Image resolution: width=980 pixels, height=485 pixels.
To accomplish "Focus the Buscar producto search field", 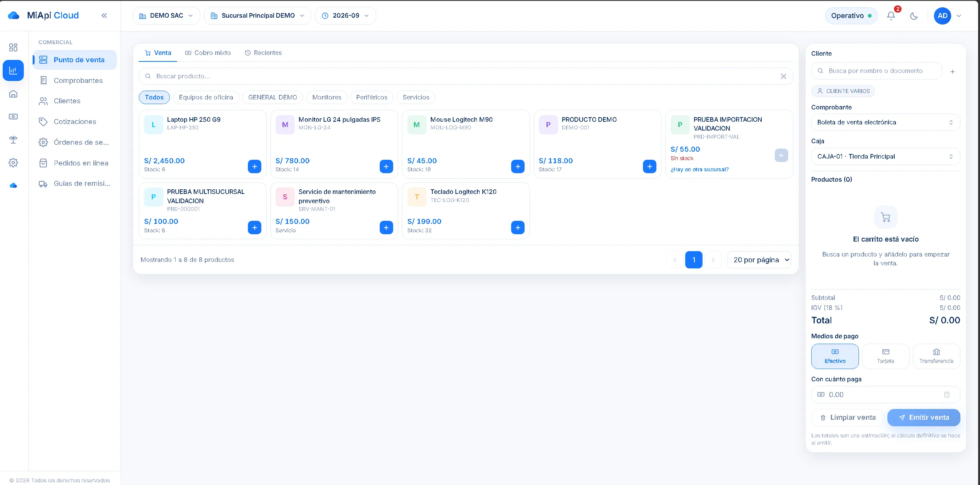I will click(x=465, y=76).
